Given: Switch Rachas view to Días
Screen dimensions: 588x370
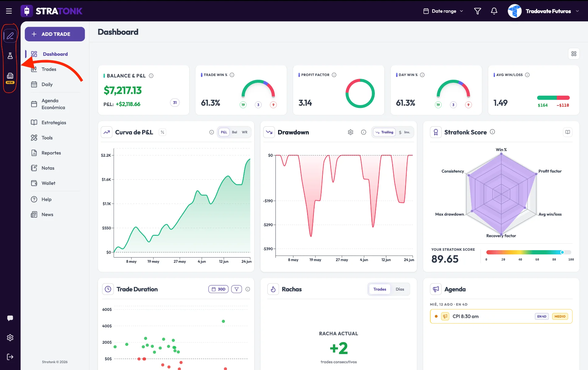Looking at the screenshot, I should [400, 289].
